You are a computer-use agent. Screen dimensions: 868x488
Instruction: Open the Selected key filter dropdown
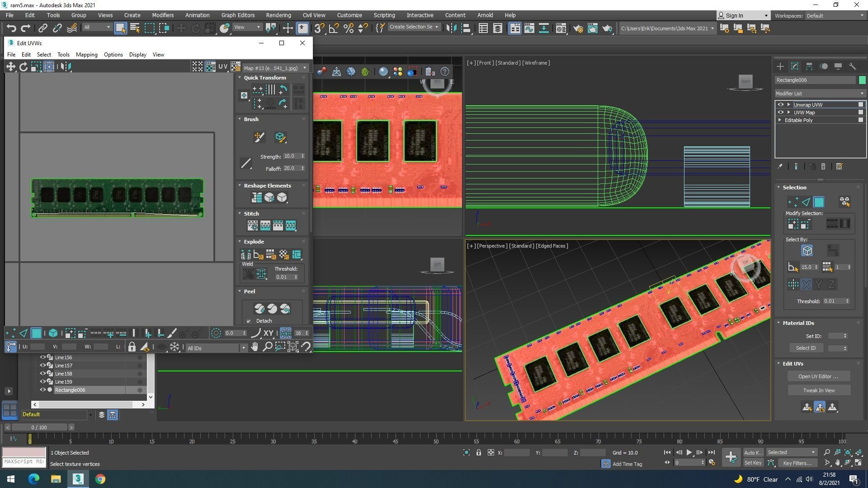[791, 452]
